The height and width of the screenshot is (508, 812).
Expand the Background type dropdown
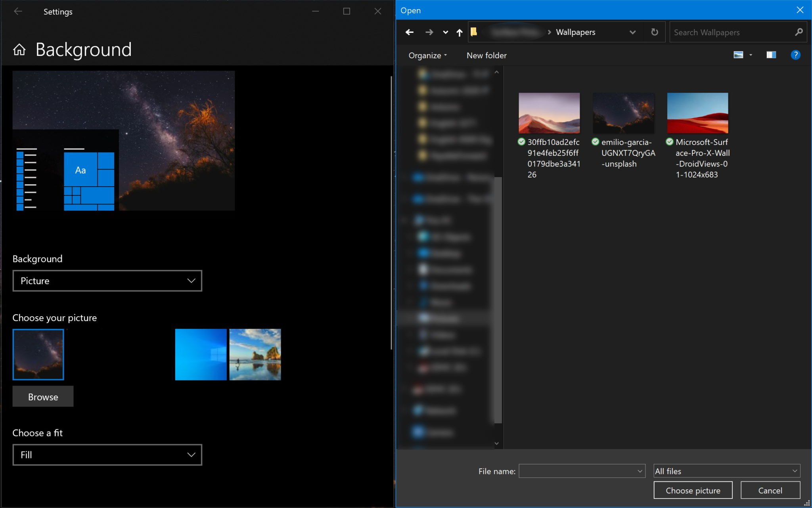point(107,280)
